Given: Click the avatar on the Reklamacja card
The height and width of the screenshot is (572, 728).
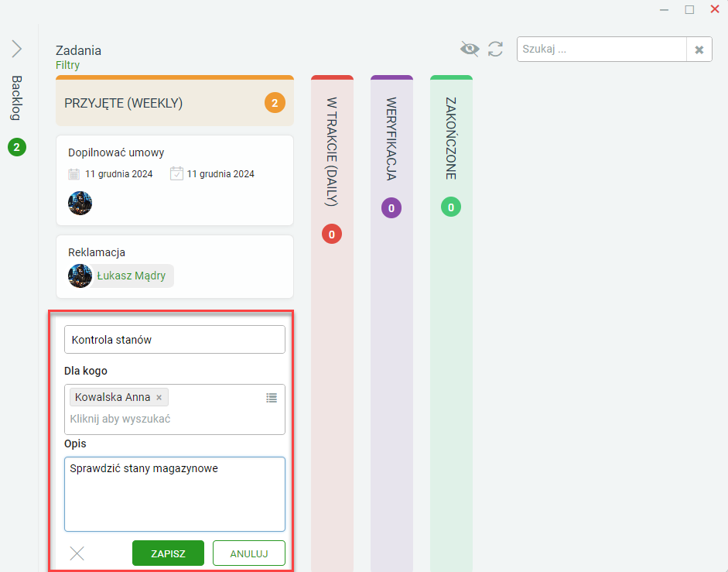Looking at the screenshot, I should [80, 276].
